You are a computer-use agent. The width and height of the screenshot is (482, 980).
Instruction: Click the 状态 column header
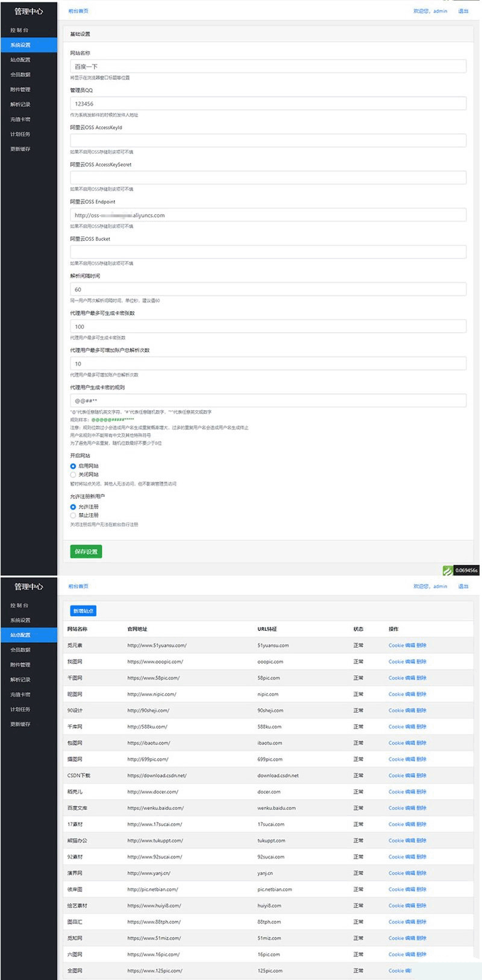click(x=358, y=629)
